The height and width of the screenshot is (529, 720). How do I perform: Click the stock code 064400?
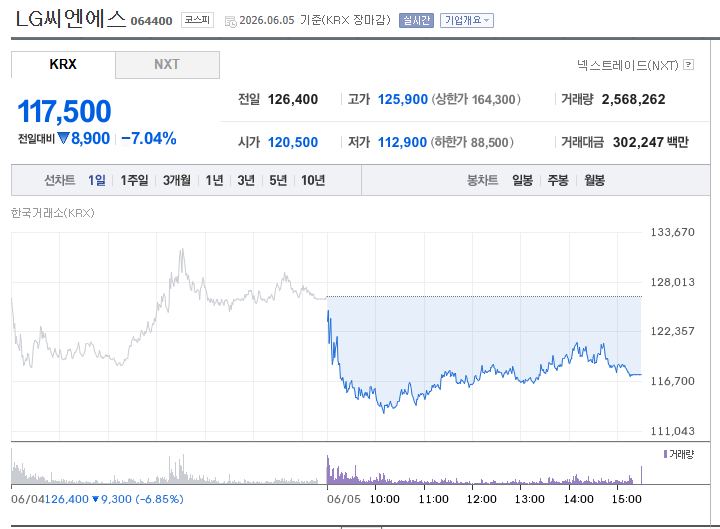[152, 21]
